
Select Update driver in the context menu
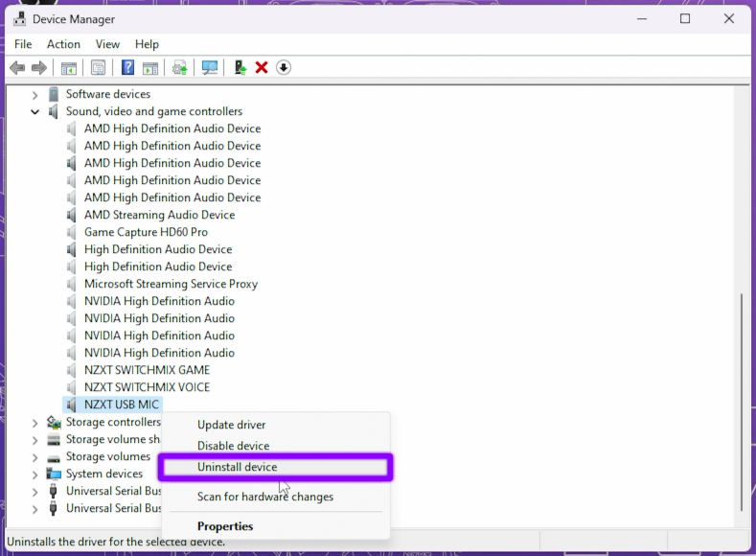point(231,425)
